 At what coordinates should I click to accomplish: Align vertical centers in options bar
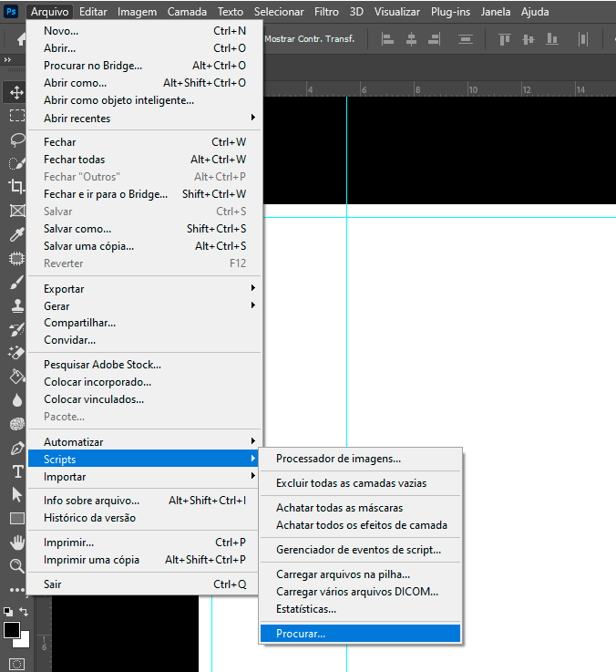click(x=529, y=39)
